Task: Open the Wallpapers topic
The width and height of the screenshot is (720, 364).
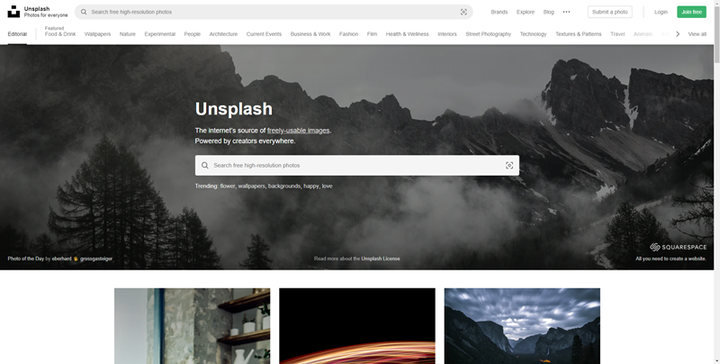Action: (x=97, y=34)
